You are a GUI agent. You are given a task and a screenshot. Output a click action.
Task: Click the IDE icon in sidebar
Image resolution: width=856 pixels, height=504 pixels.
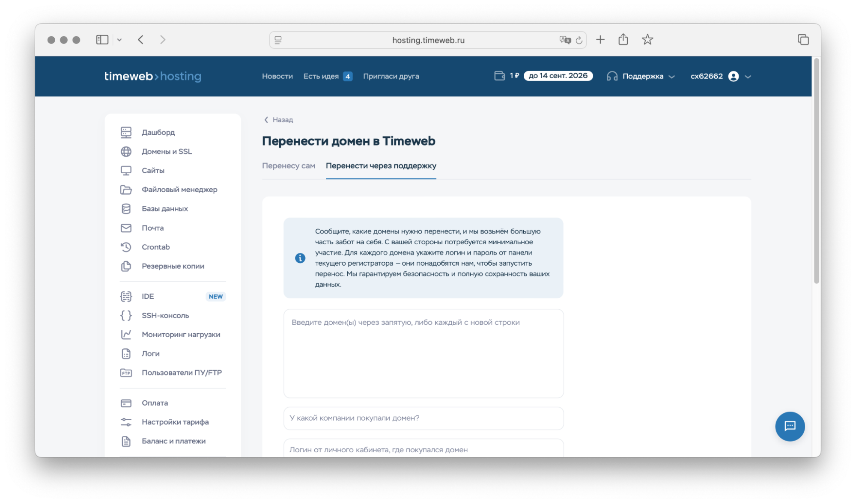126,296
